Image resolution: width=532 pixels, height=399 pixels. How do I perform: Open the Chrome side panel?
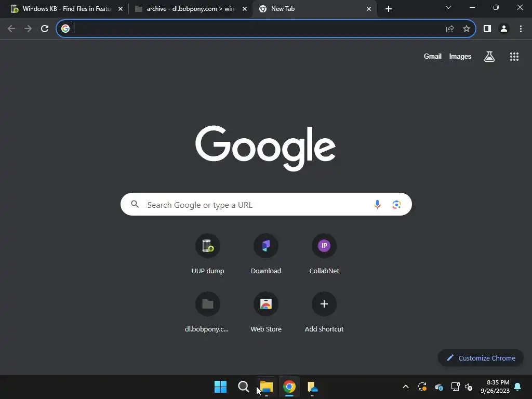point(487,29)
